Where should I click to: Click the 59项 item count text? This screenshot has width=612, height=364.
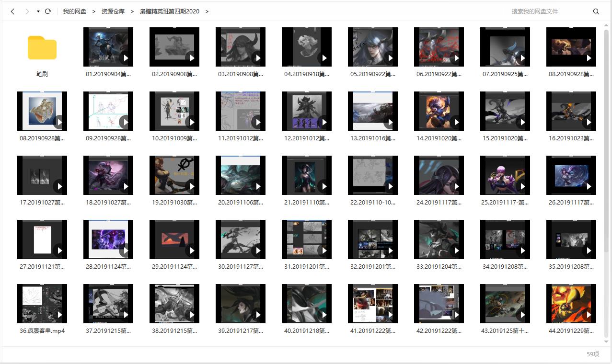593,354
